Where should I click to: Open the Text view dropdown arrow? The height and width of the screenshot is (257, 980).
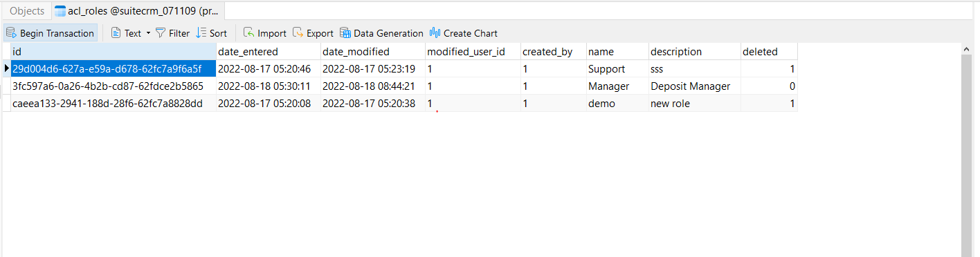coord(148,33)
